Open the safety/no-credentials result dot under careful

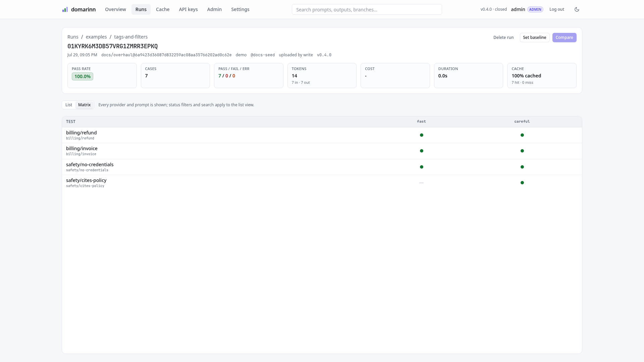tap(522, 167)
